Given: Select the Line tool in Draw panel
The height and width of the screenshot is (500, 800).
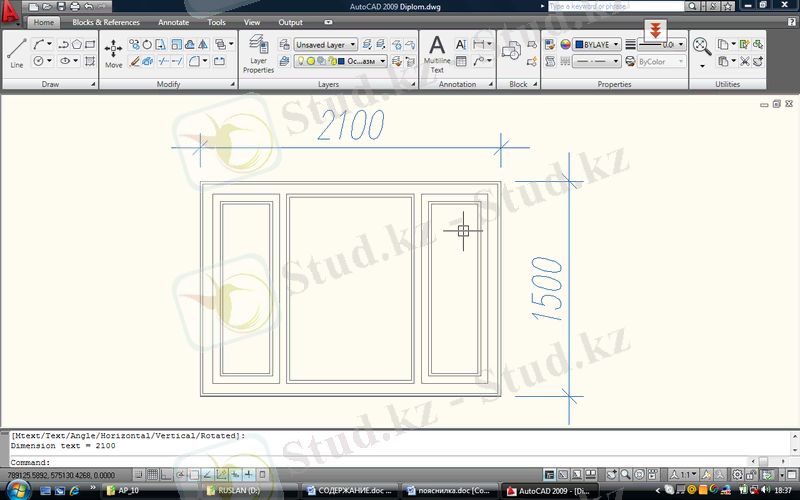Looking at the screenshot, I should [x=17, y=53].
